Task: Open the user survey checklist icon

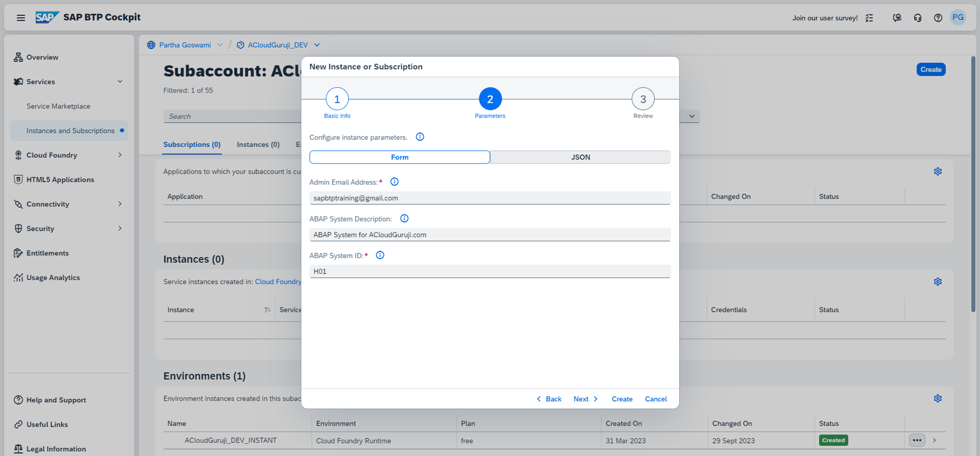Action: [869, 18]
